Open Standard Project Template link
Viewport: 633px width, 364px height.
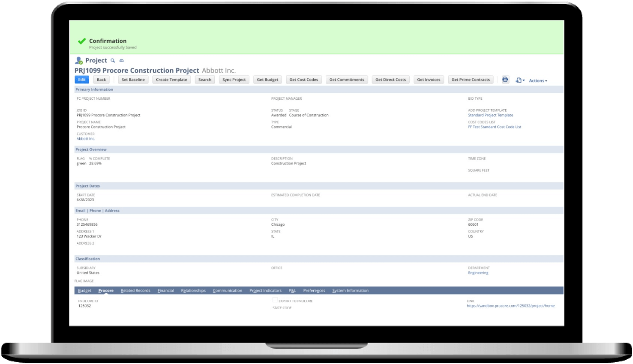[490, 115]
